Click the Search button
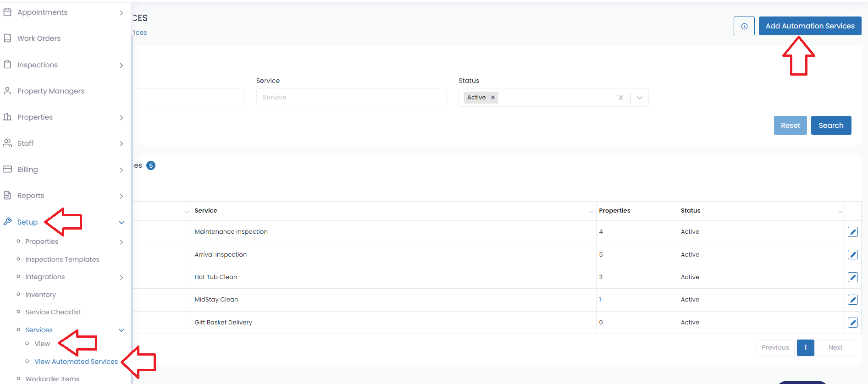Viewport: 868px width, 384px height. pyautogui.click(x=831, y=126)
